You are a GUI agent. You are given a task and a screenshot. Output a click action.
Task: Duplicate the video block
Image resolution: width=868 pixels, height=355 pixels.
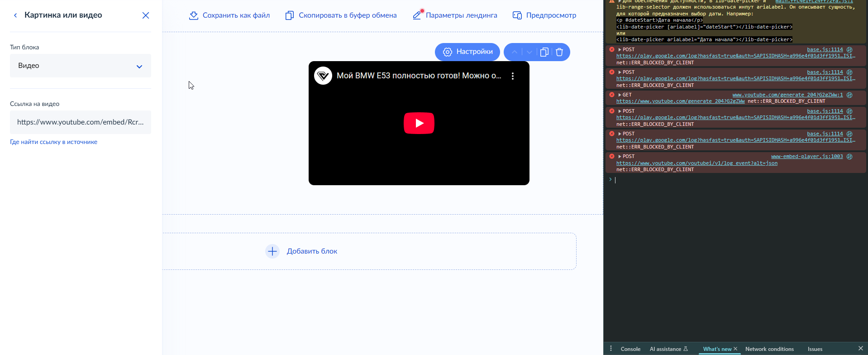click(544, 52)
